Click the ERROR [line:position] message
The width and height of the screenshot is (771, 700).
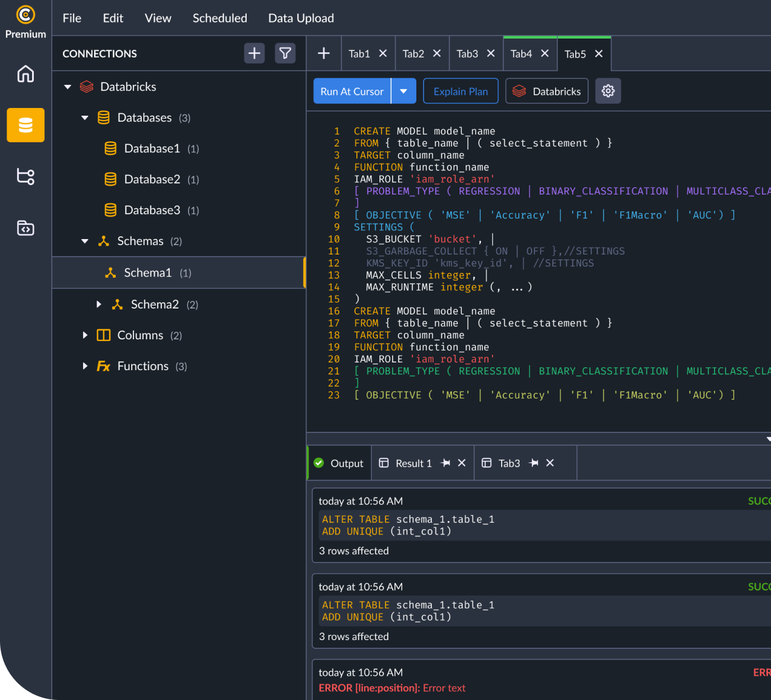tap(392, 688)
